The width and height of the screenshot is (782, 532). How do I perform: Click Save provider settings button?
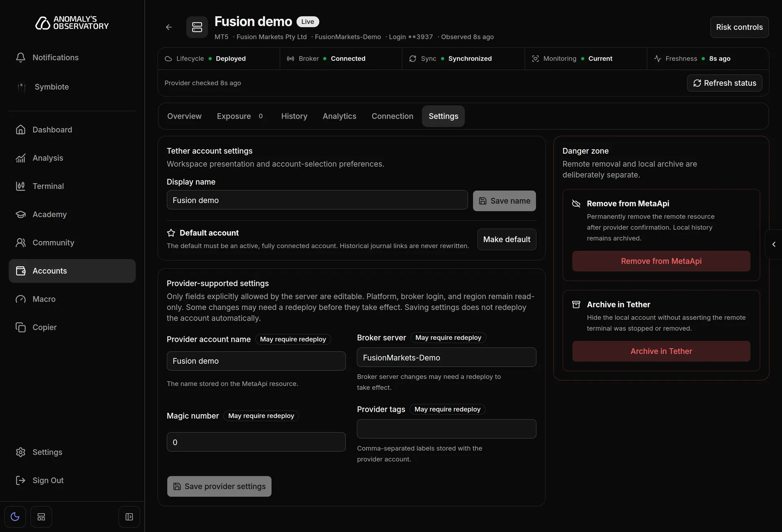click(219, 486)
